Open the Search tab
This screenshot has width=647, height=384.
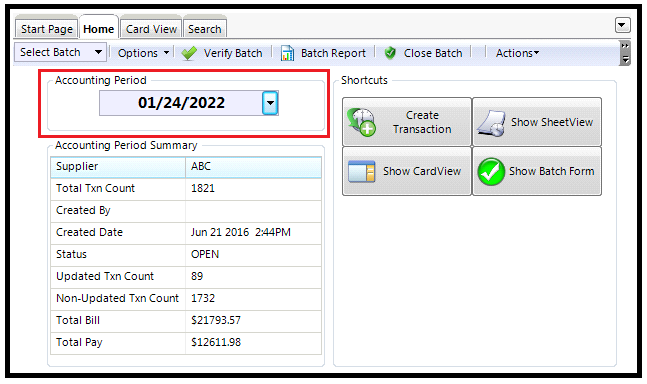[x=205, y=29]
